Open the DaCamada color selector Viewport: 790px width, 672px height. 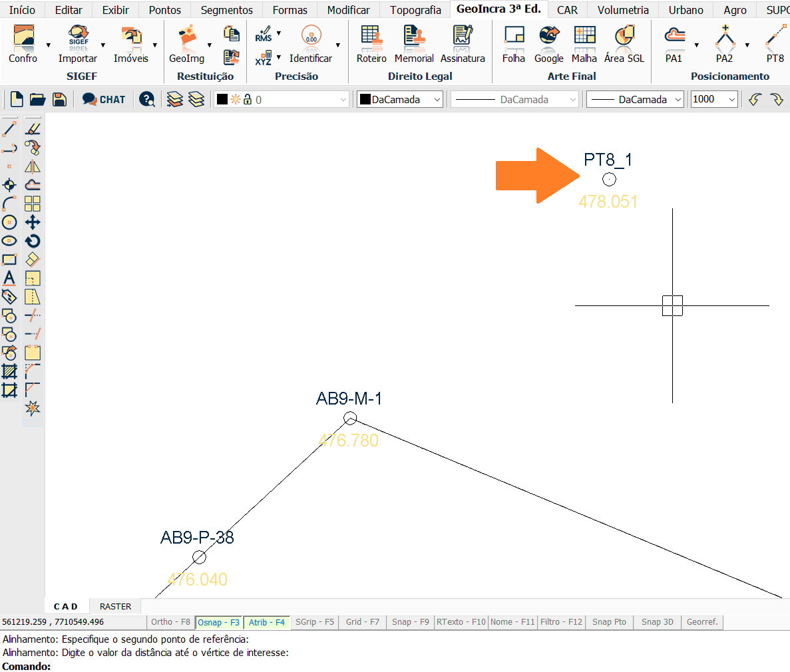400,100
